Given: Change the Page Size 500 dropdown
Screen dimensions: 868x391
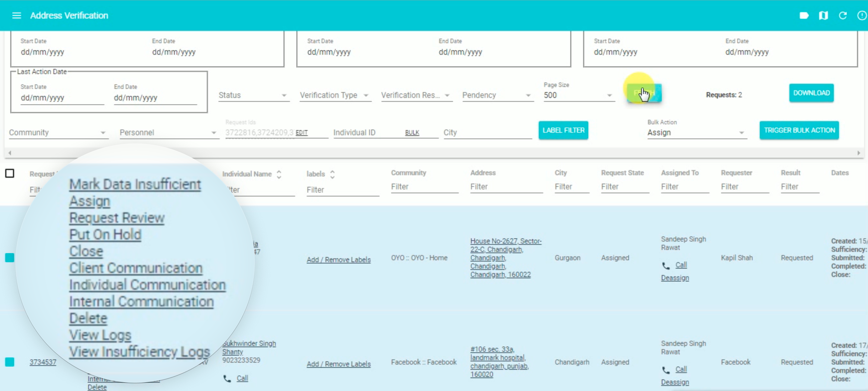Looking at the screenshot, I should (x=579, y=95).
